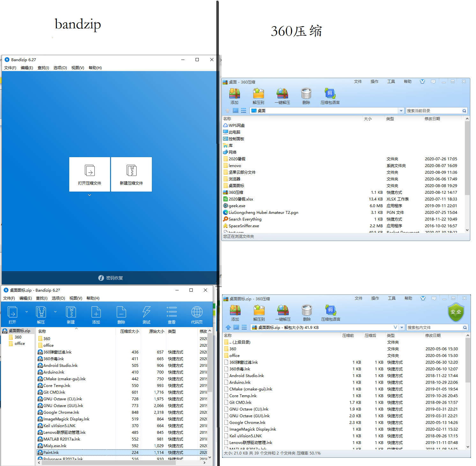Open 视图(V) menu in 桌面图标.zip Bandizip window
The height and width of the screenshot is (466, 476).
(x=76, y=298)
